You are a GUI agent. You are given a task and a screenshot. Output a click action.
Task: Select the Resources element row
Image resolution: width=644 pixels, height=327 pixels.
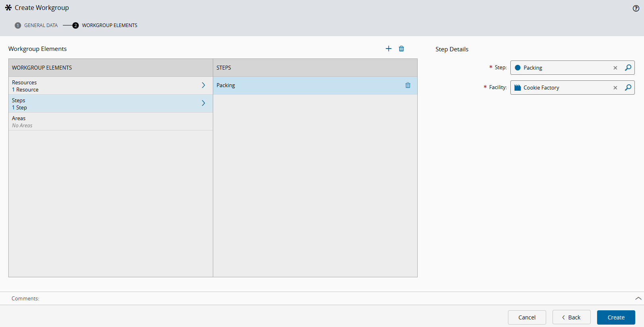111,86
